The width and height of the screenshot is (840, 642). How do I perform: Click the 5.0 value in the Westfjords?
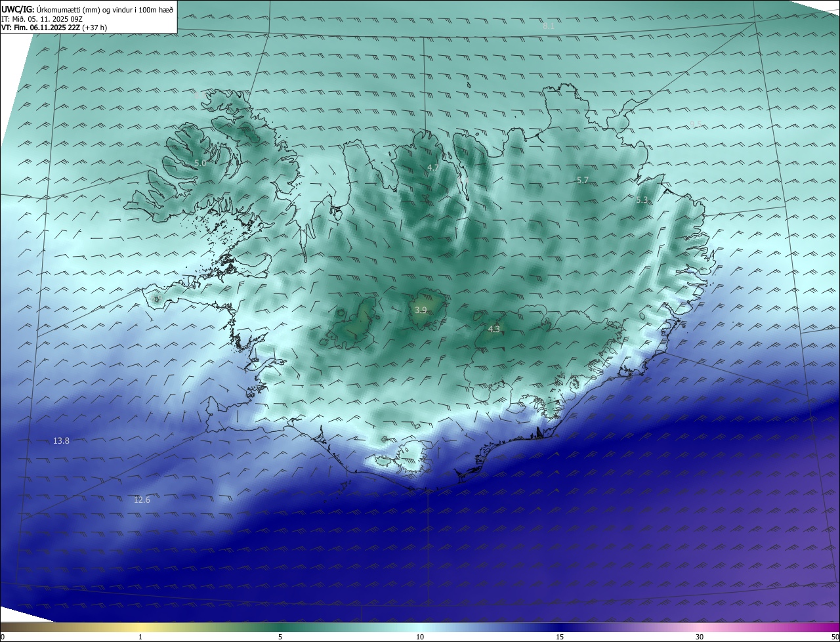[200, 163]
